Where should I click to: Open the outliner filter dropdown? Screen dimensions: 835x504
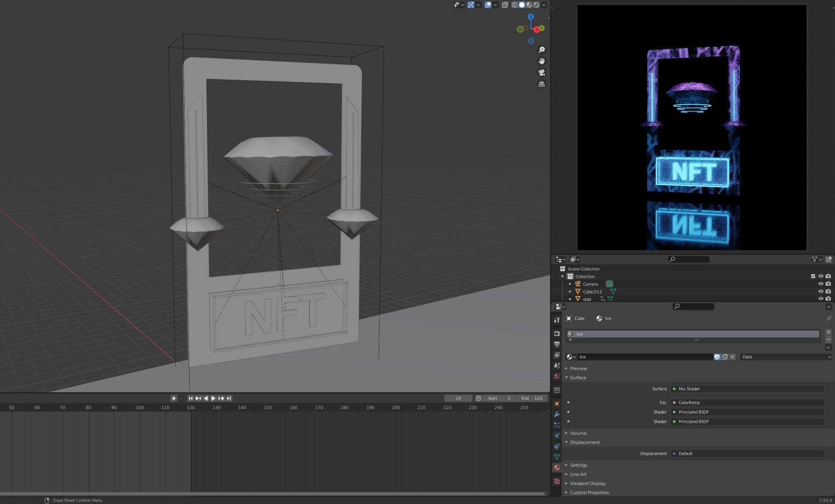(x=816, y=259)
